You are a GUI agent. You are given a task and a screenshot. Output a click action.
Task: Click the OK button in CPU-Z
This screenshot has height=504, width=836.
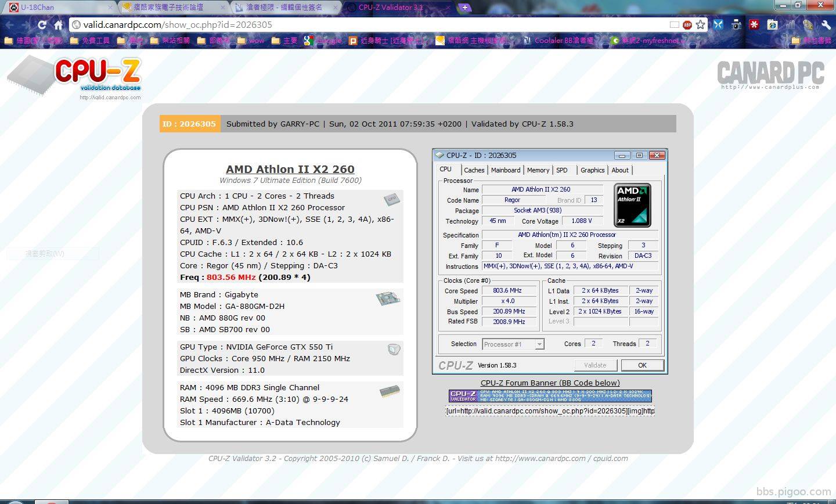642,365
